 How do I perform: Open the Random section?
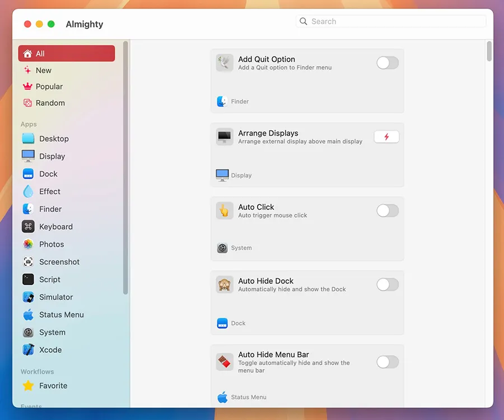(x=50, y=103)
